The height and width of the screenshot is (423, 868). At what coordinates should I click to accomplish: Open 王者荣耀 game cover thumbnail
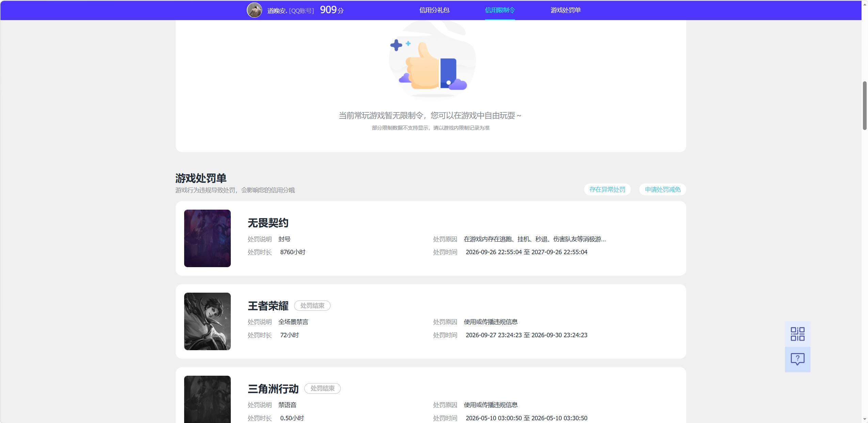tap(207, 321)
